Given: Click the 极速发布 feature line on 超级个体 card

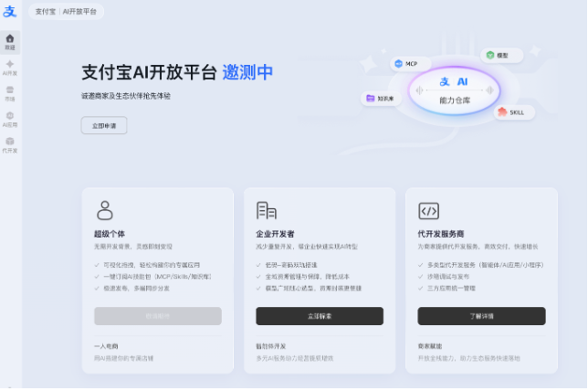Looking at the screenshot, I should [x=137, y=288].
